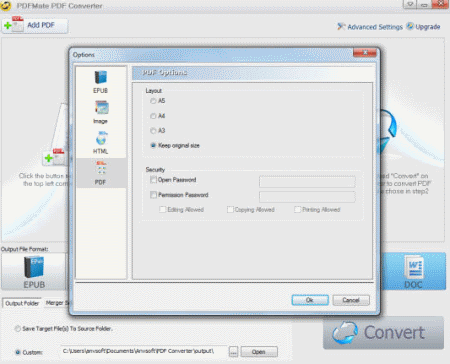450x364 pixels.
Task: Toggle the Editing Allowed checkbox
Action: [x=163, y=209]
